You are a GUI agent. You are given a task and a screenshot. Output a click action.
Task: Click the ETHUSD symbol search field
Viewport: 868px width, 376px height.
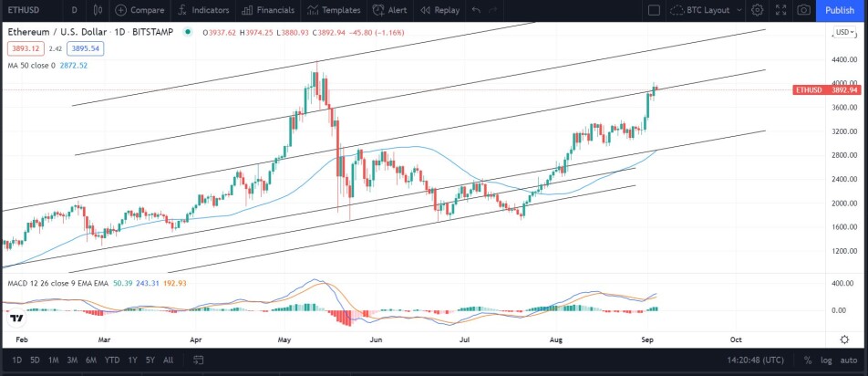pyautogui.click(x=30, y=10)
